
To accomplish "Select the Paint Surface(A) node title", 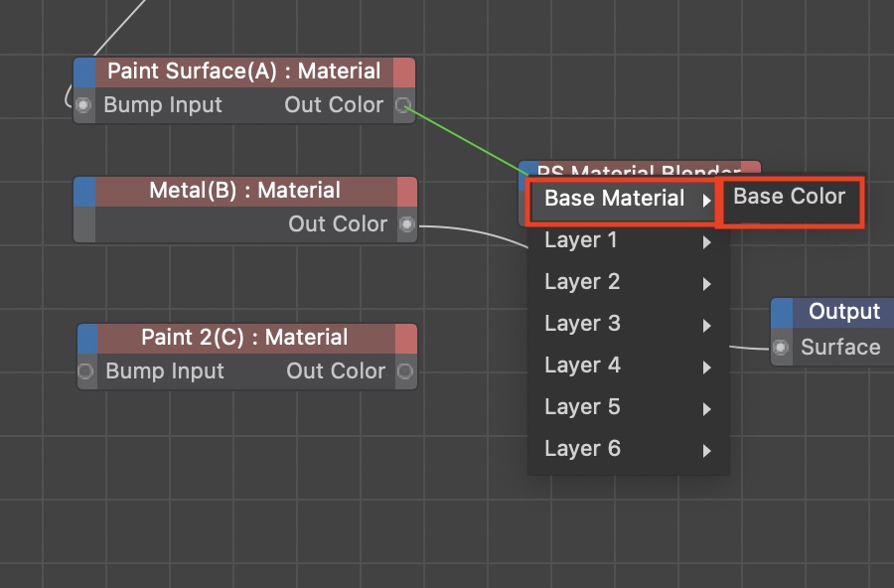I will tap(243, 72).
